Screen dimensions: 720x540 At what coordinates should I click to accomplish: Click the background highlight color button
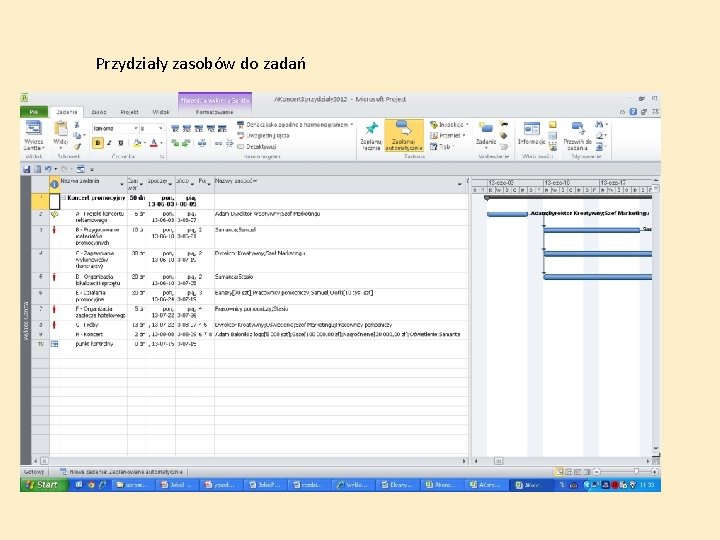(137, 143)
